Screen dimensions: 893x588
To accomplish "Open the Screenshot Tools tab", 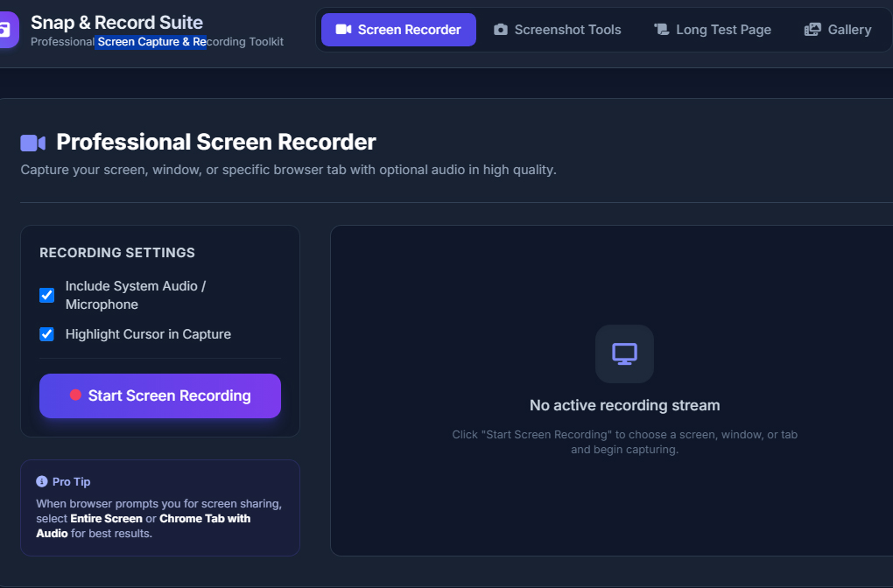I will click(x=557, y=30).
